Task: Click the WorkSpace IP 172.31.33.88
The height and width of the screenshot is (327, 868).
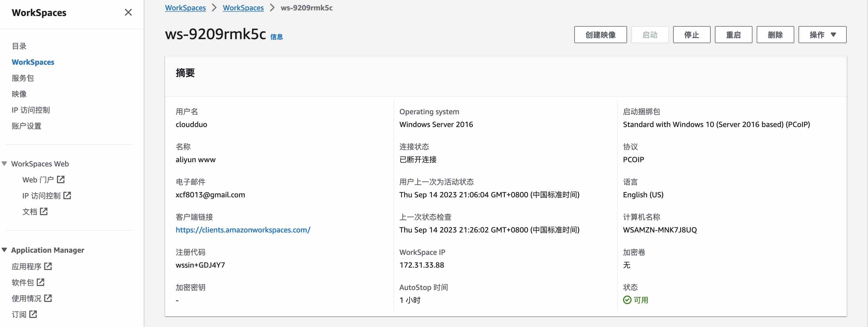Action: [x=421, y=265]
